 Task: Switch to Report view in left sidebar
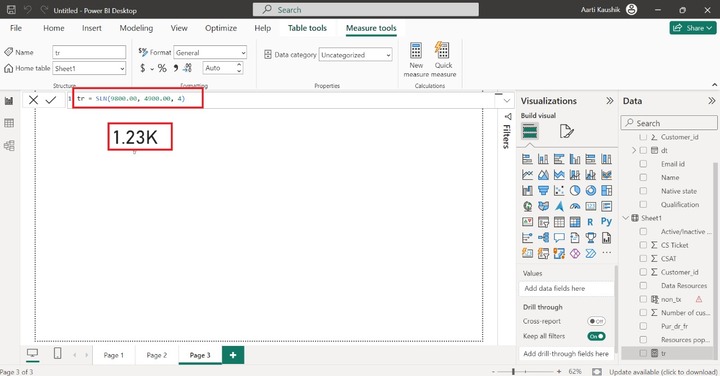click(x=9, y=101)
